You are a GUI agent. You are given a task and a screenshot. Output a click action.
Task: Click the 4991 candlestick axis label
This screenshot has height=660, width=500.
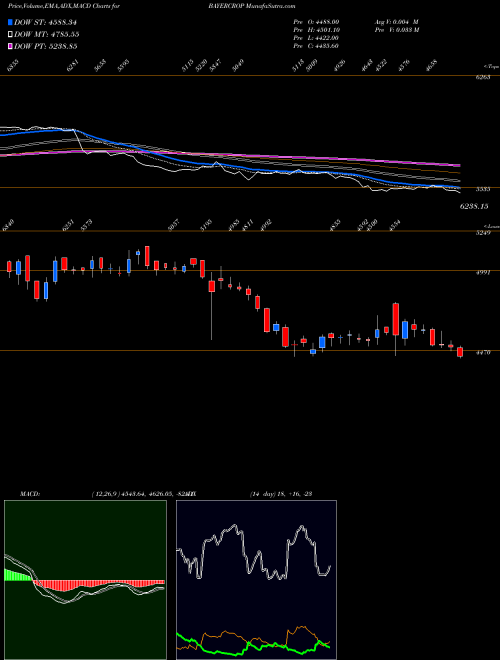482,273
